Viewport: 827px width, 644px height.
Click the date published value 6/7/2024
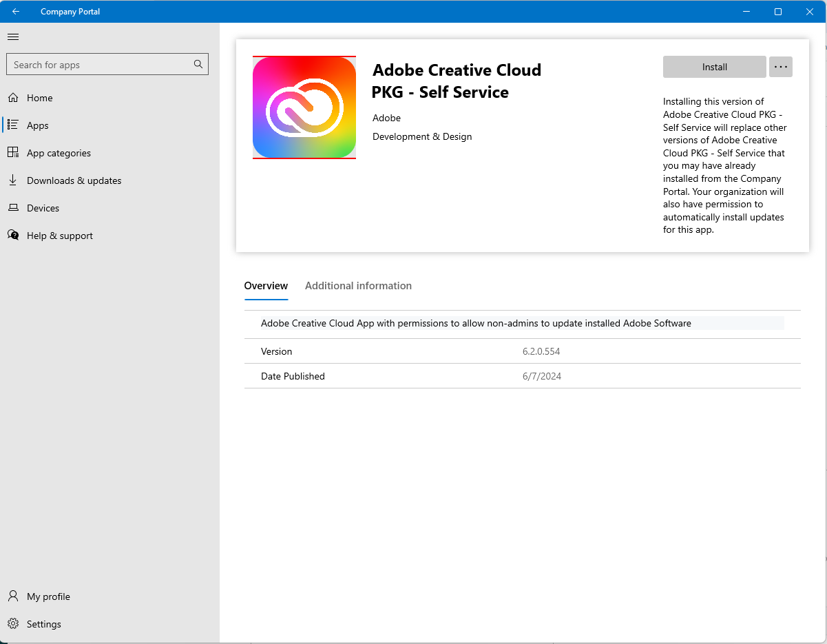[542, 376]
